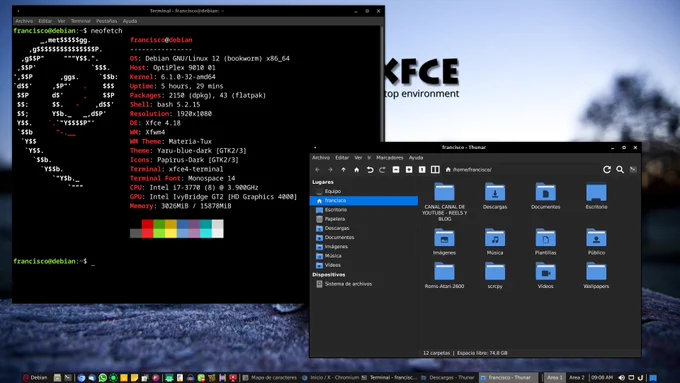Click the 09:08 AM panel clock
Image resolution: width=680 pixels, height=383 pixels.
(602, 378)
